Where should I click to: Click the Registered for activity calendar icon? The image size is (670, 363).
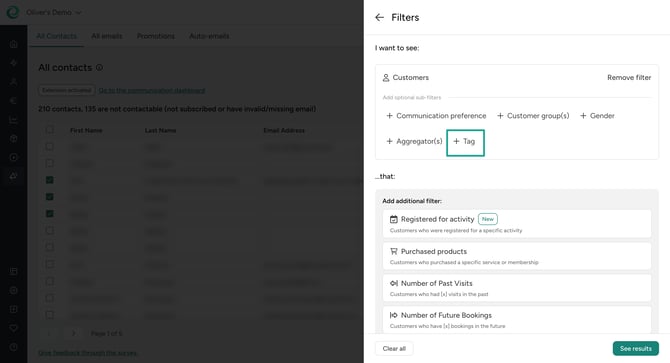tap(394, 219)
